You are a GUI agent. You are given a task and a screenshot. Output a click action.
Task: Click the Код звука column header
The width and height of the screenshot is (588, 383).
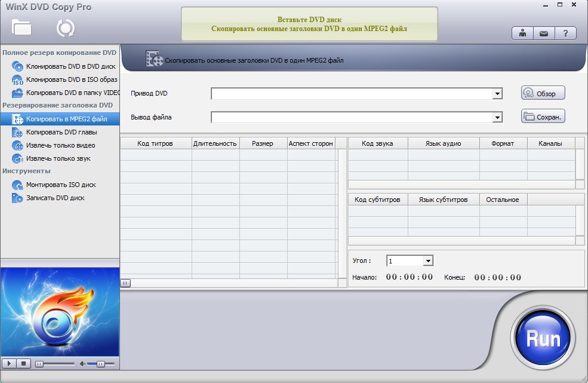[x=378, y=143]
